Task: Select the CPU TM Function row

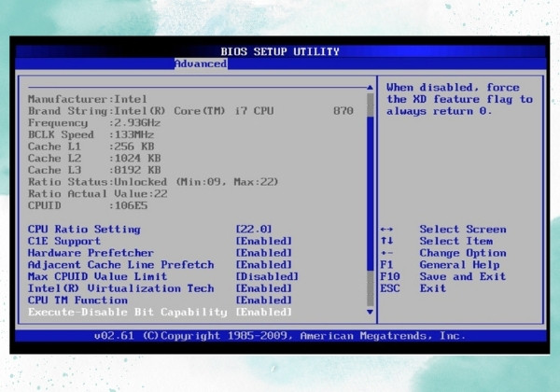Action: pos(160,301)
